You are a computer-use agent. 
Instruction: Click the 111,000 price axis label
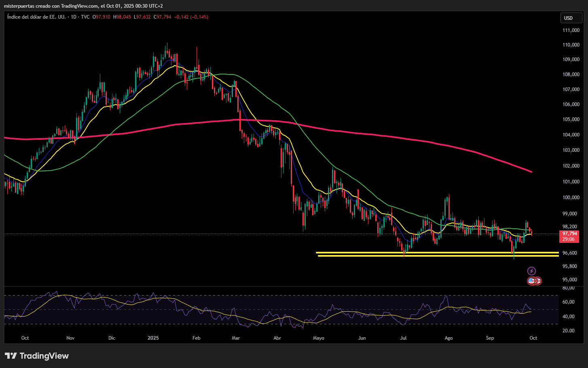[571, 30]
